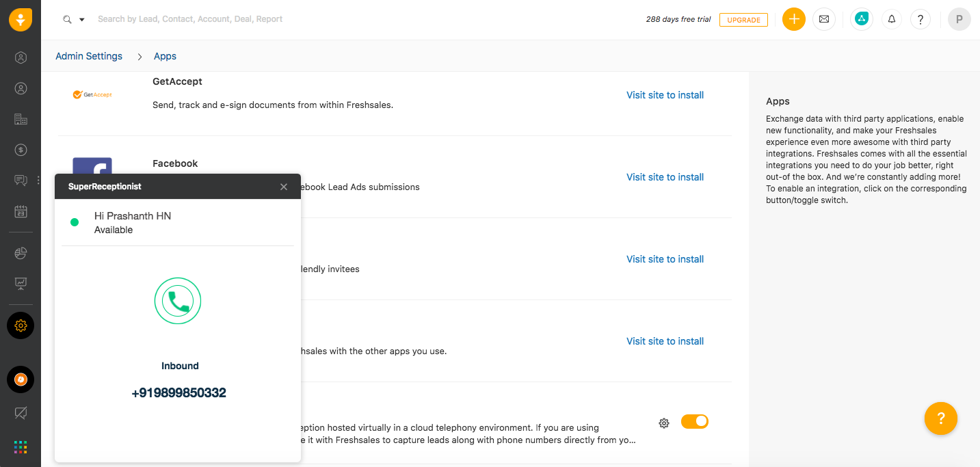Click the Apps heading in right panel
980x467 pixels.
[778, 101]
